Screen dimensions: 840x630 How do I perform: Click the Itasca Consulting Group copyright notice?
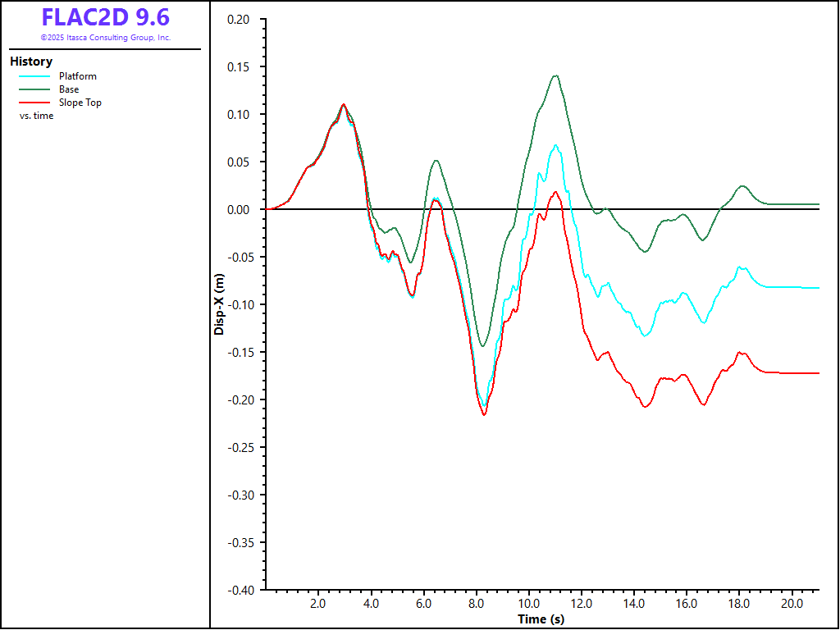point(105,38)
